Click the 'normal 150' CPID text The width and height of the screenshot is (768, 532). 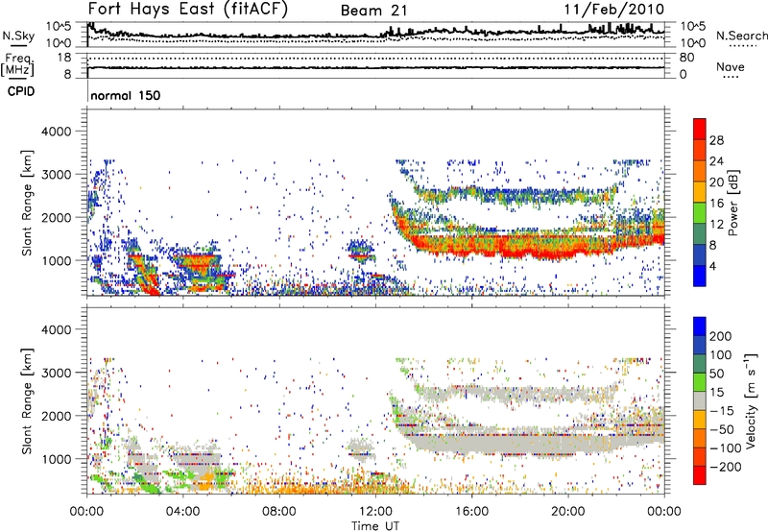point(126,95)
